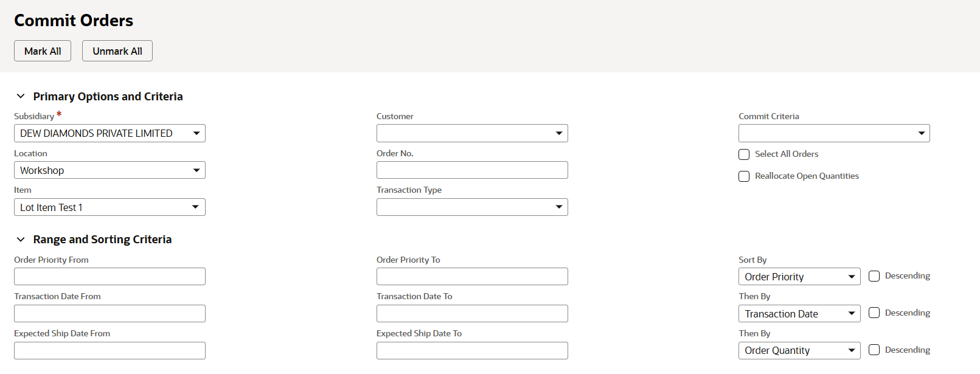This screenshot has width=980, height=374.
Task: Focus the Order Priority From field
Action: click(109, 277)
